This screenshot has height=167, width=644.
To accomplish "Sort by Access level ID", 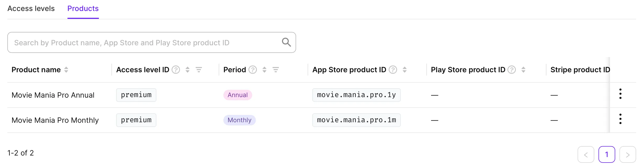I will [188, 70].
